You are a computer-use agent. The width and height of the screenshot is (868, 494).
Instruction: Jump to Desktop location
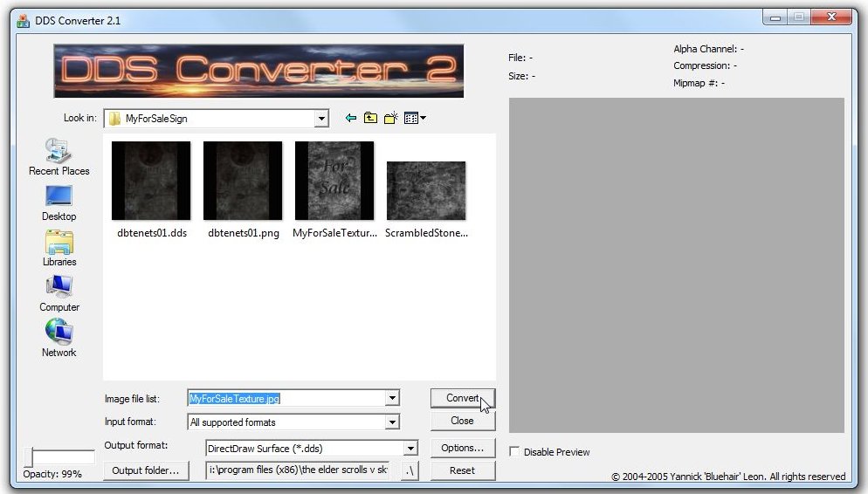pyautogui.click(x=59, y=203)
